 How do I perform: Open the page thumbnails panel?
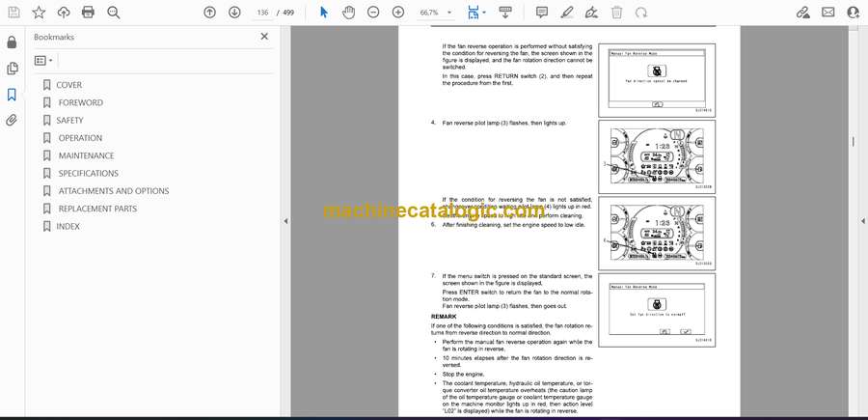pos(12,69)
